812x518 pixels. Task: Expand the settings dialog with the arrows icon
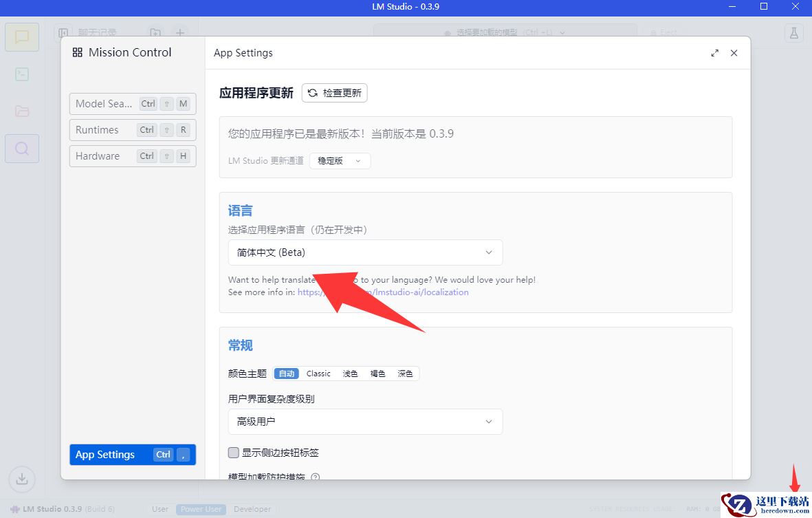click(714, 53)
